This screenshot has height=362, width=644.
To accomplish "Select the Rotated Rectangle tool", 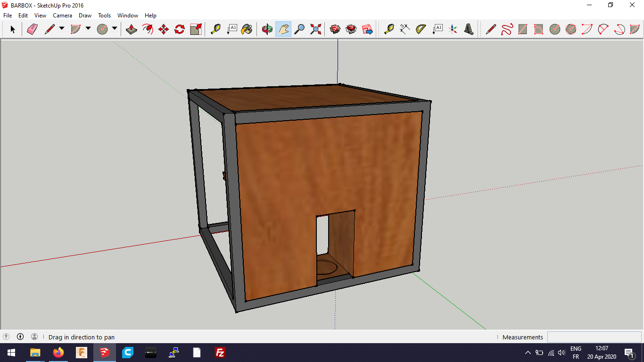I will (x=538, y=29).
